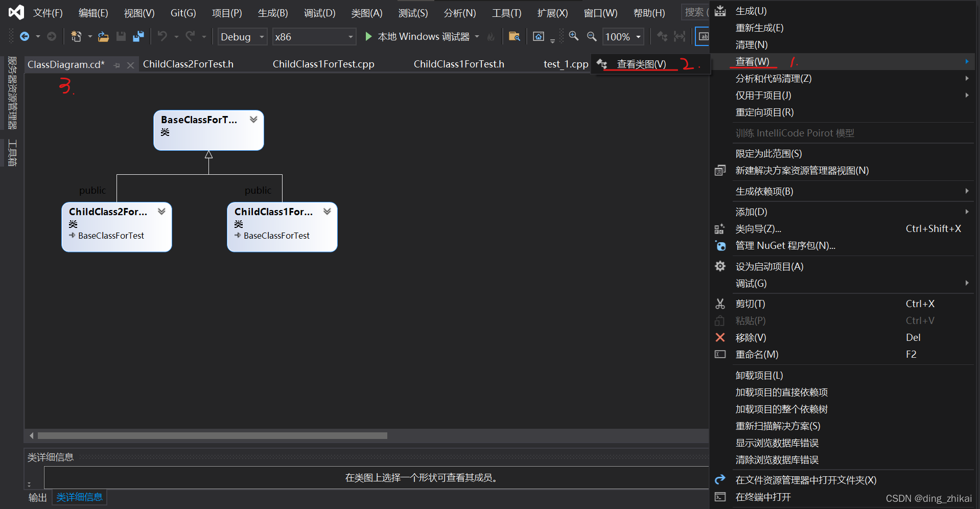Click the redo arrow icon
Screen dimensions: 980x509
click(x=190, y=36)
